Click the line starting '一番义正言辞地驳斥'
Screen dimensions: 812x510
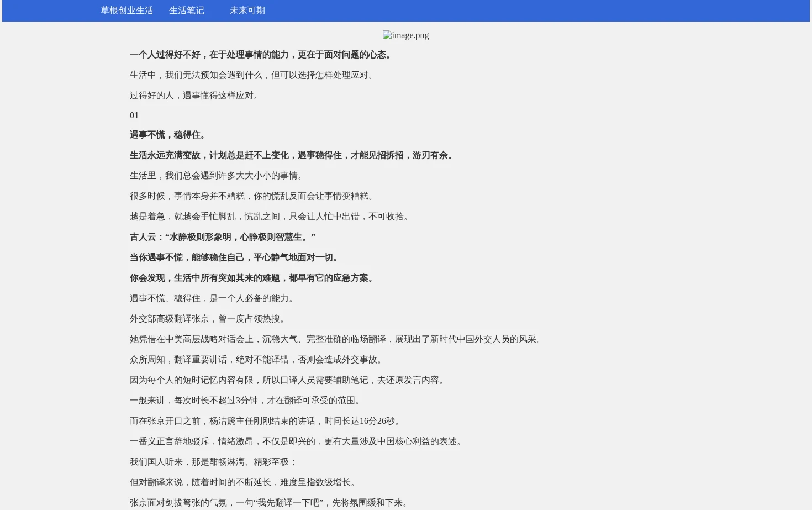pos(297,441)
